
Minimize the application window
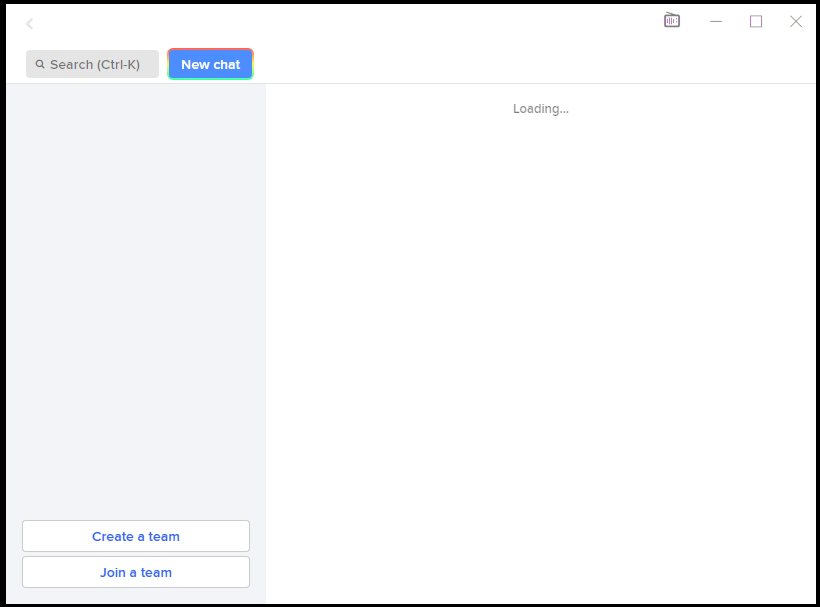pyautogui.click(x=716, y=21)
